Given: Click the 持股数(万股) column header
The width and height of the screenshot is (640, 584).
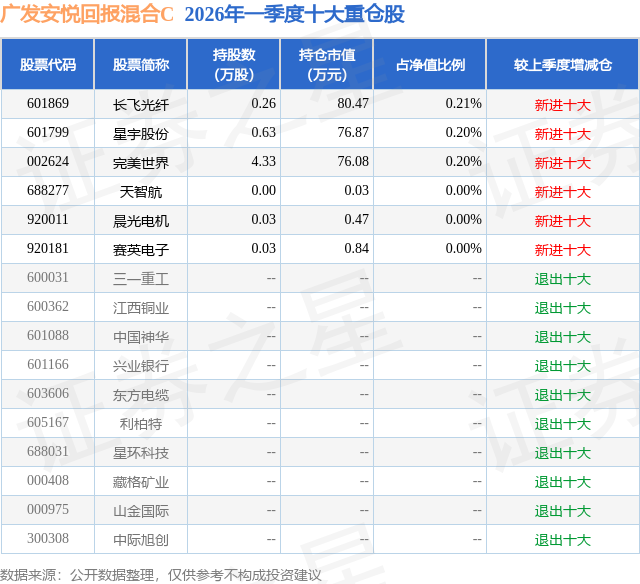Looking at the screenshot, I should point(234,64).
